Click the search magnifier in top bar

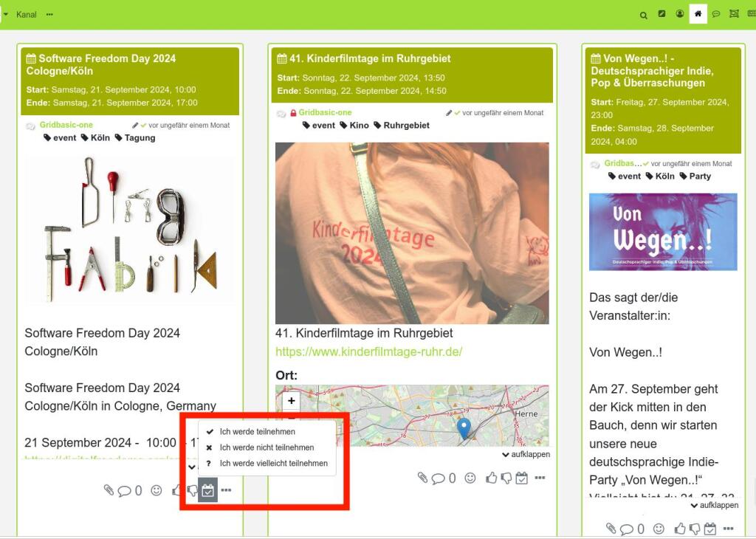pyautogui.click(x=644, y=15)
